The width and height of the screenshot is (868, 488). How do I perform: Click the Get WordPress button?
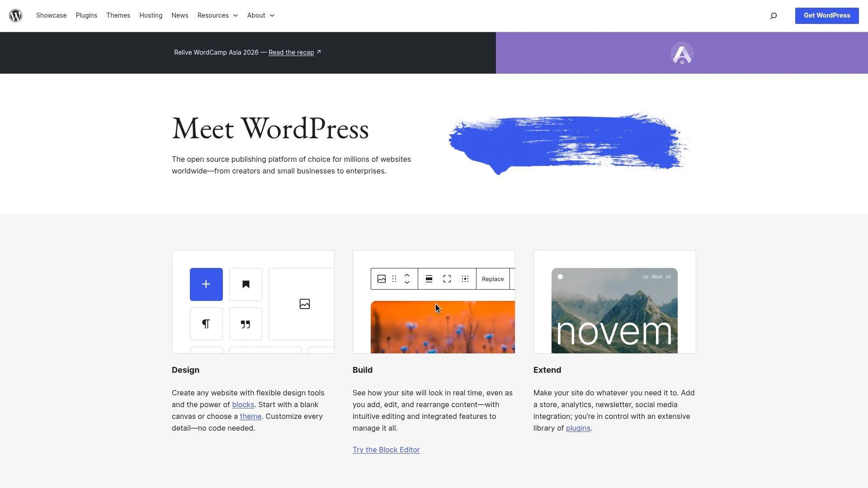click(x=826, y=15)
